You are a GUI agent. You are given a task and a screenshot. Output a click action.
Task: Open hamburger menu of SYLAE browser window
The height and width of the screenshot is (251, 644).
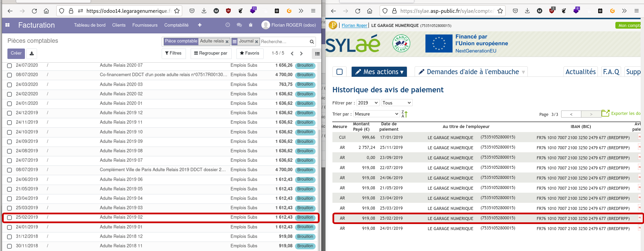[x=637, y=11]
